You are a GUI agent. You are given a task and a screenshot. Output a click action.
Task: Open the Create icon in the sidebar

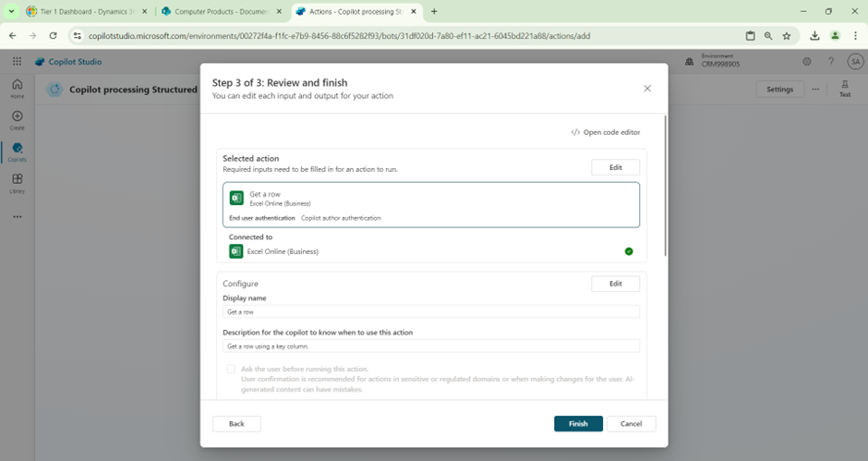(x=17, y=119)
